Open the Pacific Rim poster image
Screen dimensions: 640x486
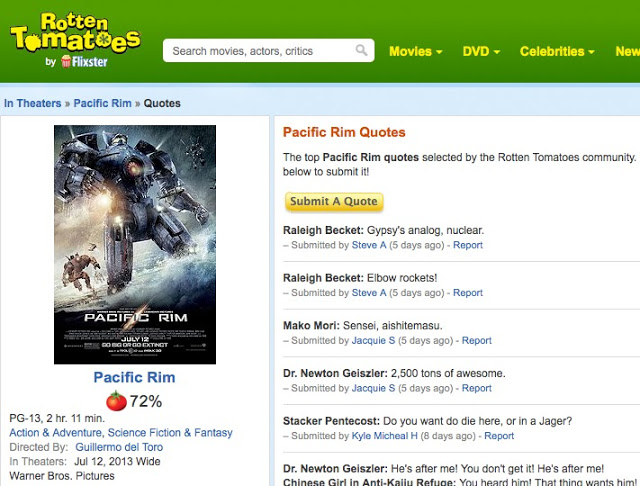[x=134, y=244]
